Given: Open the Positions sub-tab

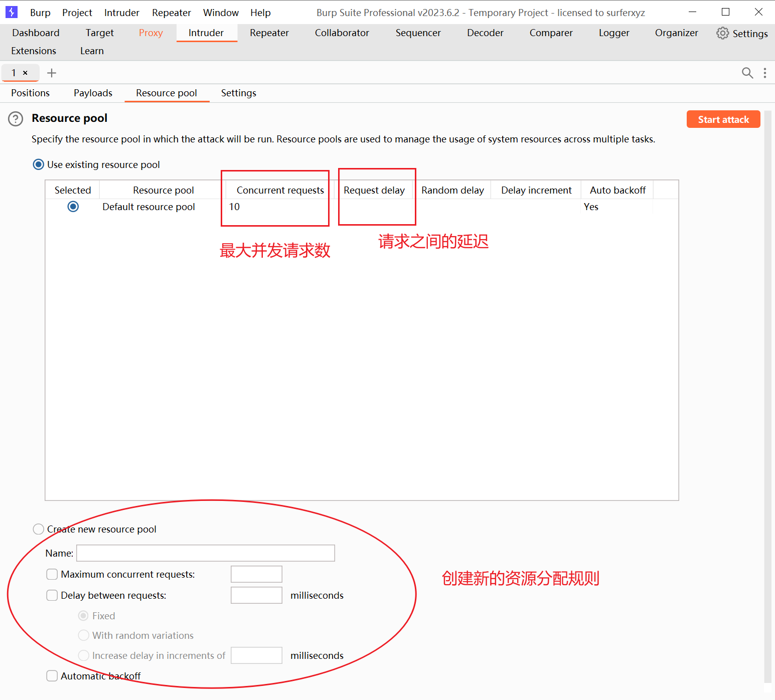Looking at the screenshot, I should point(30,93).
